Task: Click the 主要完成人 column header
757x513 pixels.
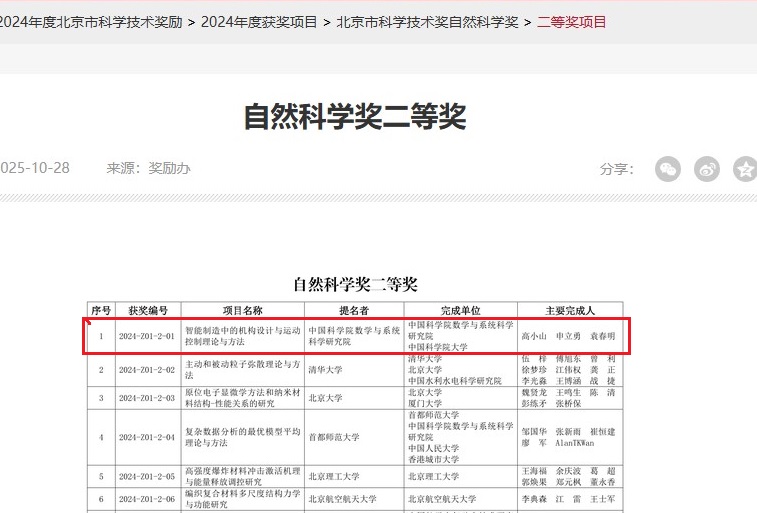Action: tap(569, 310)
